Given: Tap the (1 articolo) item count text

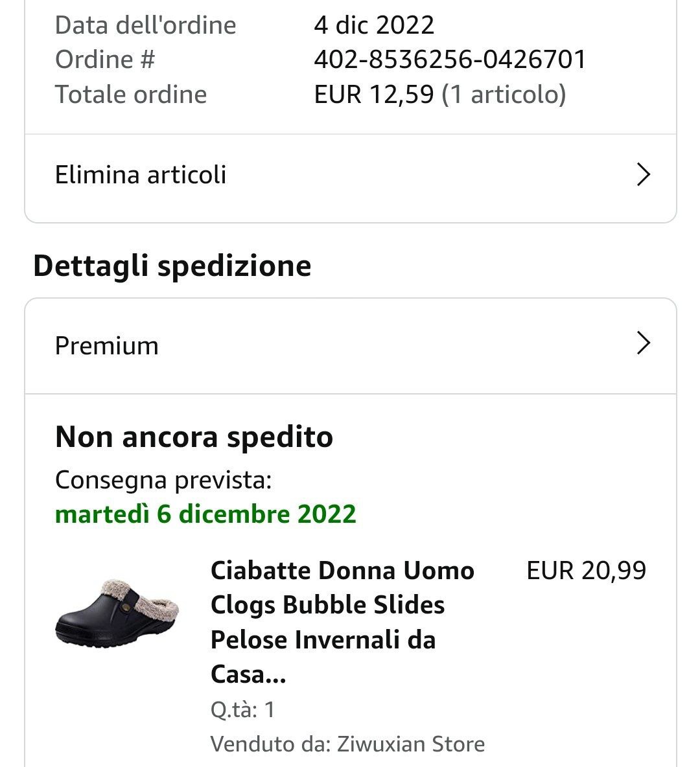Looking at the screenshot, I should point(504,95).
